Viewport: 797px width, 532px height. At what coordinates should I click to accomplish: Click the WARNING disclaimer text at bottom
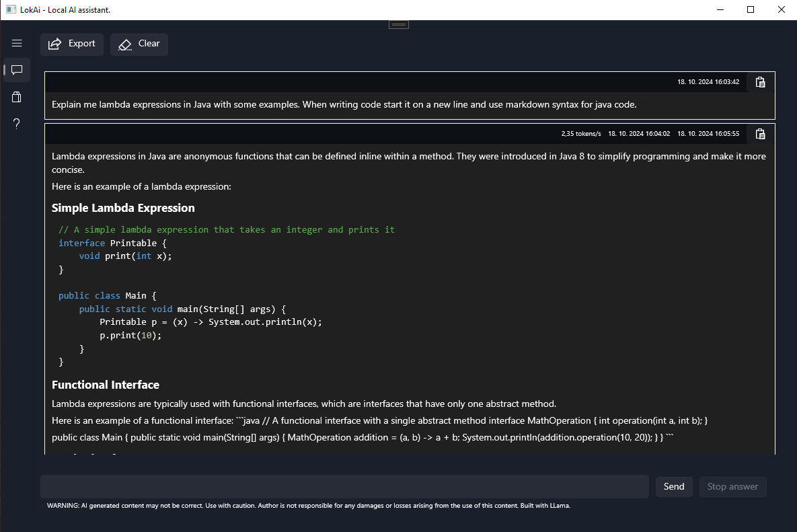coord(309,506)
